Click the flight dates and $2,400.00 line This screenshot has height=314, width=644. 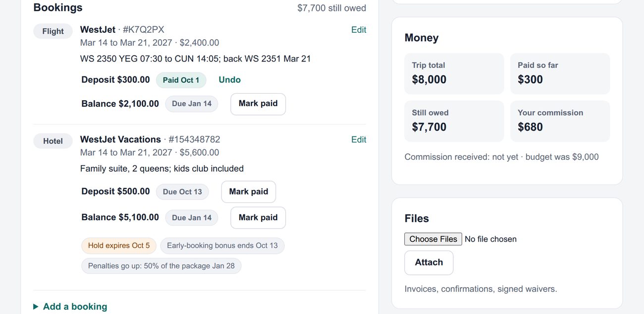(150, 43)
